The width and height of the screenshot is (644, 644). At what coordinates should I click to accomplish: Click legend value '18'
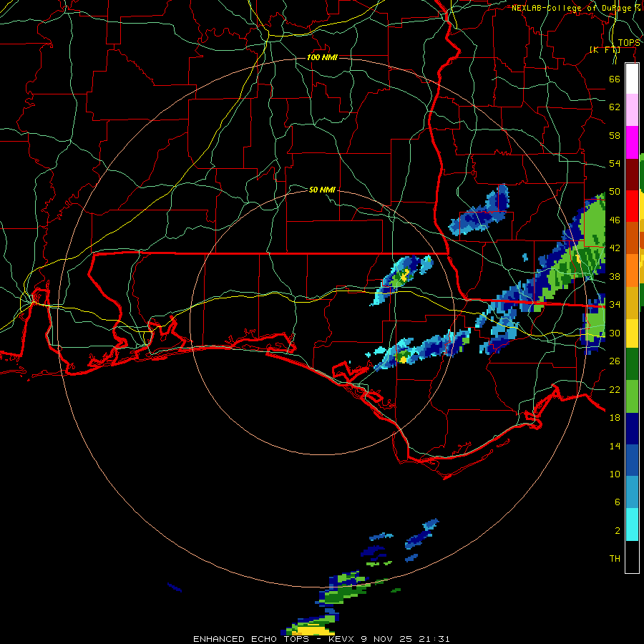pos(615,418)
